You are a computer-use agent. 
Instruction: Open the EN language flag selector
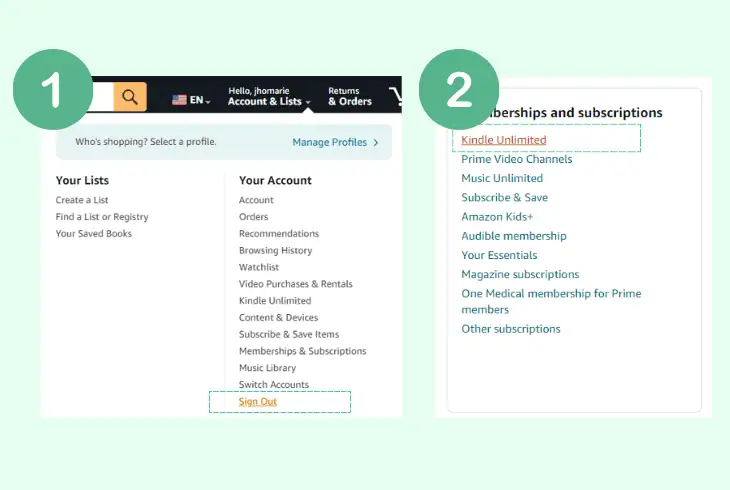191,100
